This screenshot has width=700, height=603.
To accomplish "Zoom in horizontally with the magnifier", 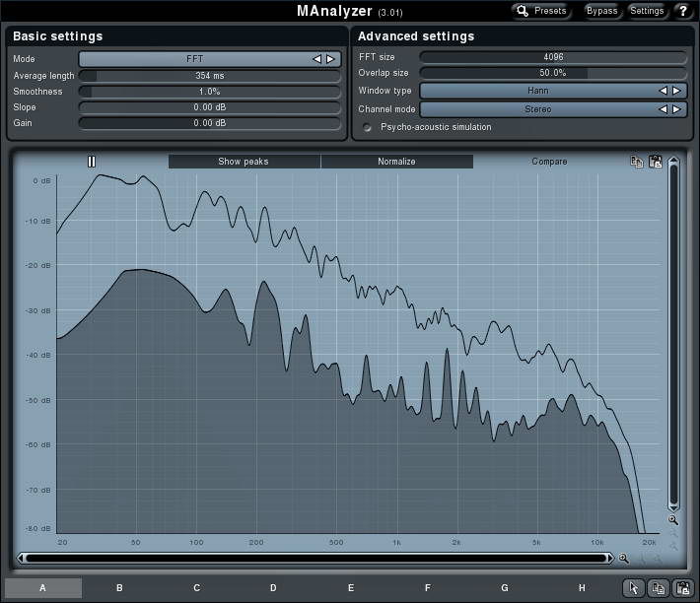I will (624, 559).
